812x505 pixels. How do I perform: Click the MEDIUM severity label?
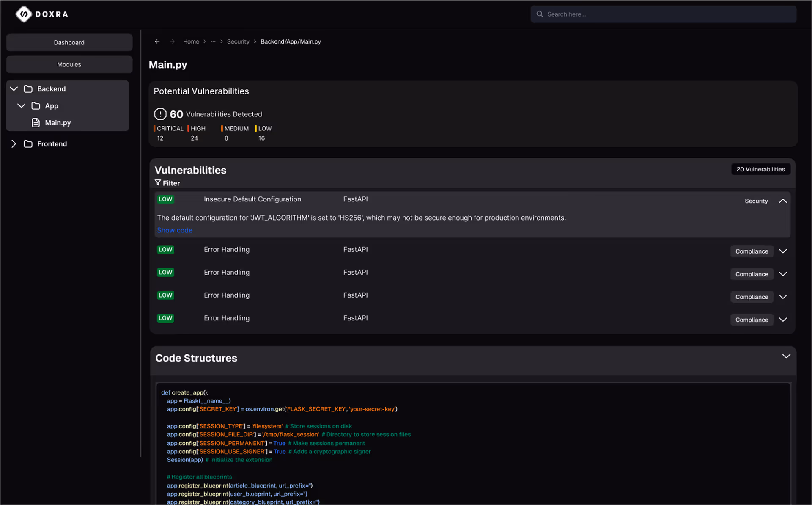(x=236, y=128)
